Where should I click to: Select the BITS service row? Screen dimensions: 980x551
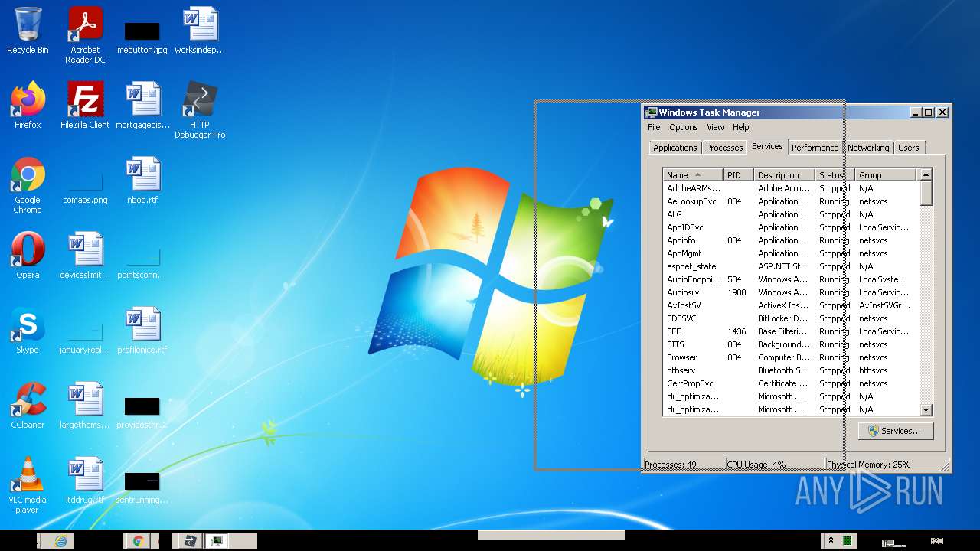coord(791,344)
